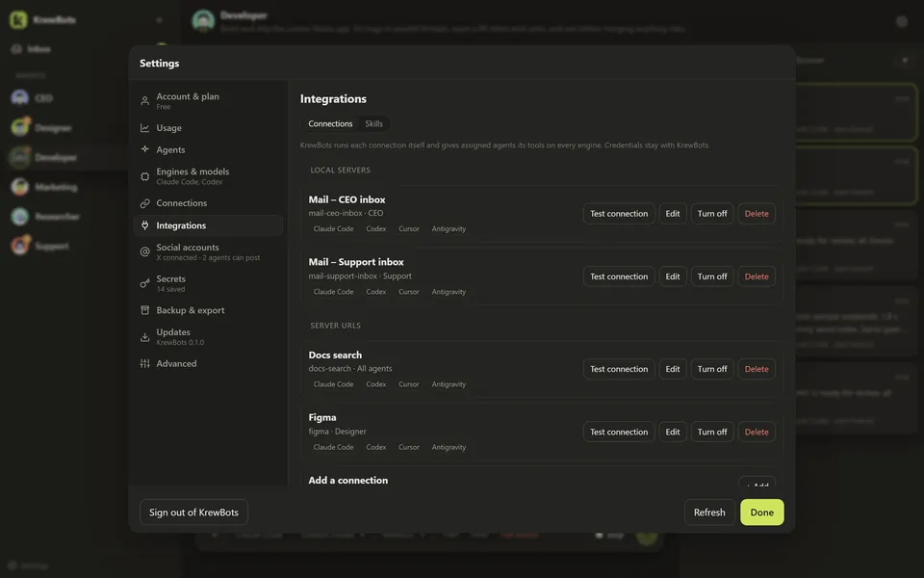The height and width of the screenshot is (578, 924).
Task: Delete the Mail – CEO inbox connection
Action: click(x=757, y=214)
